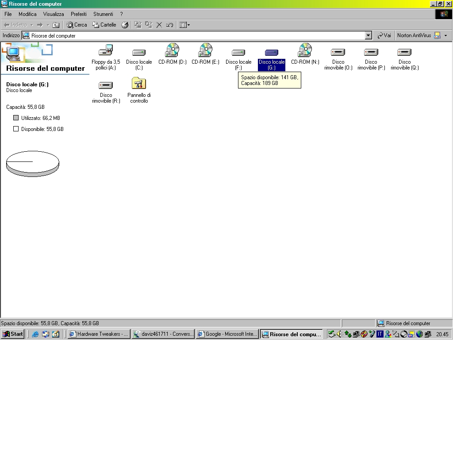The image size is (453, 476).
Task: Click the Utilizzato legend color box
Action: click(x=16, y=118)
